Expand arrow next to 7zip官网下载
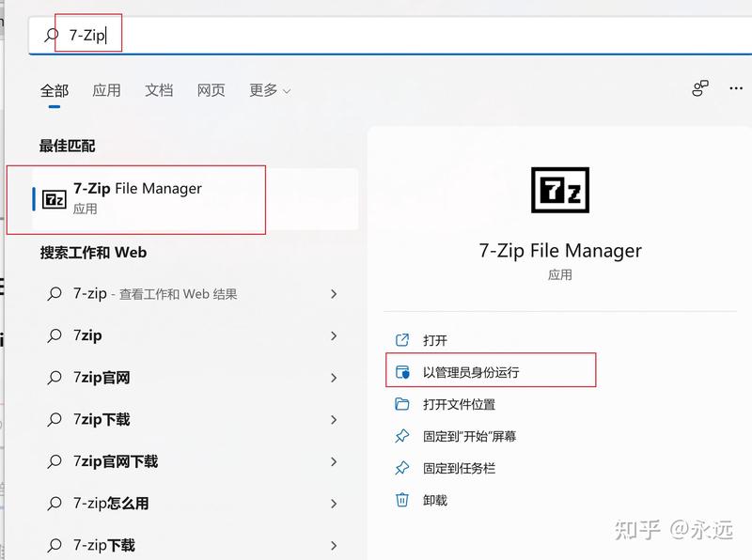752x560 pixels. 334,461
